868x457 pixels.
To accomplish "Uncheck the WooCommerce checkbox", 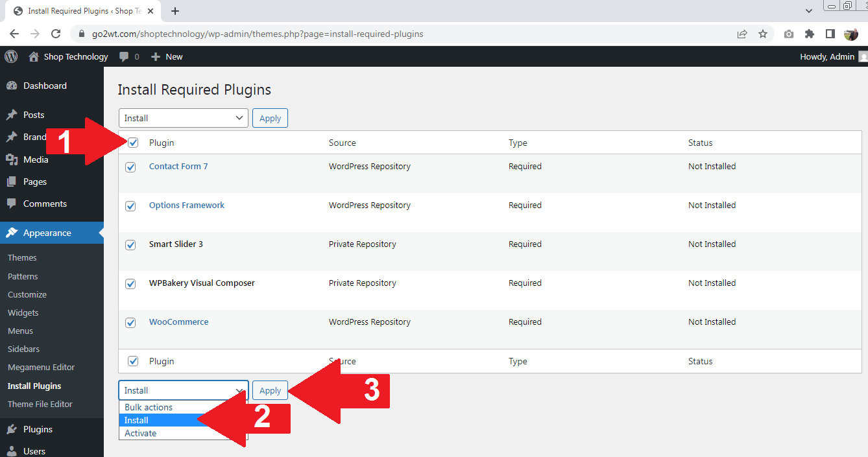I will click(130, 323).
